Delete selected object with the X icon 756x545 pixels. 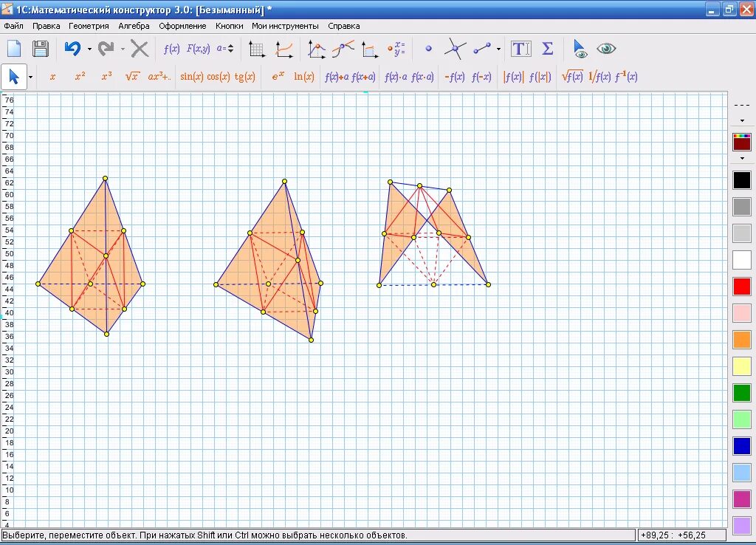pyautogui.click(x=140, y=49)
